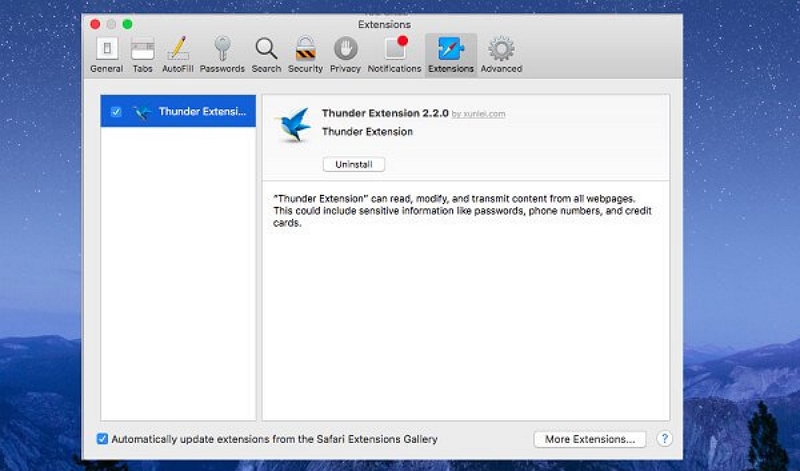This screenshot has width=800, height=471.
Task: Open the Advanced preferences pane
Action: coord(501,55)
